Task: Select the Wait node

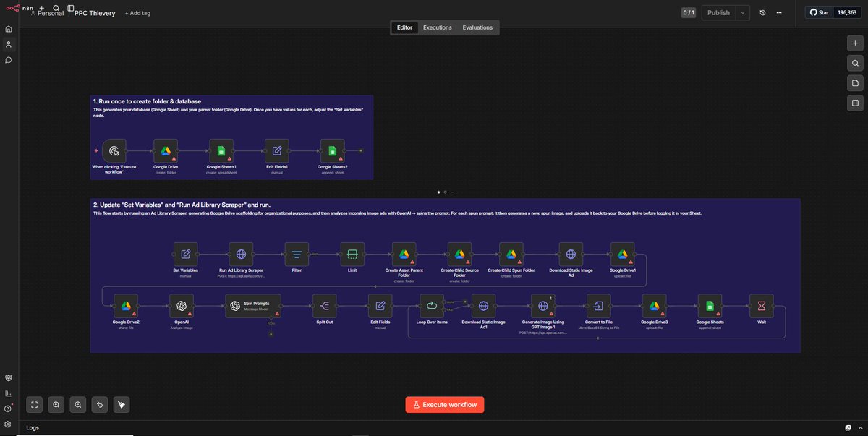Action: pyautogui.click(x=762, y=305)
